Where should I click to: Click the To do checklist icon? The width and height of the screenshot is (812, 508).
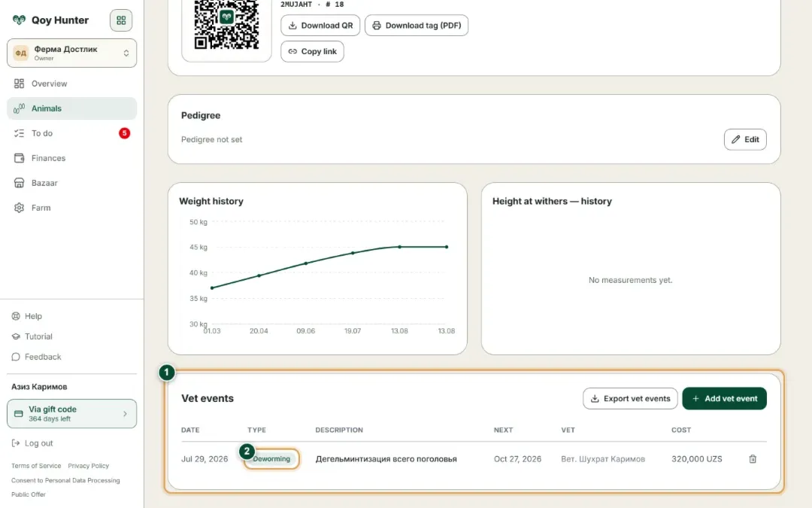pos(19,133)
